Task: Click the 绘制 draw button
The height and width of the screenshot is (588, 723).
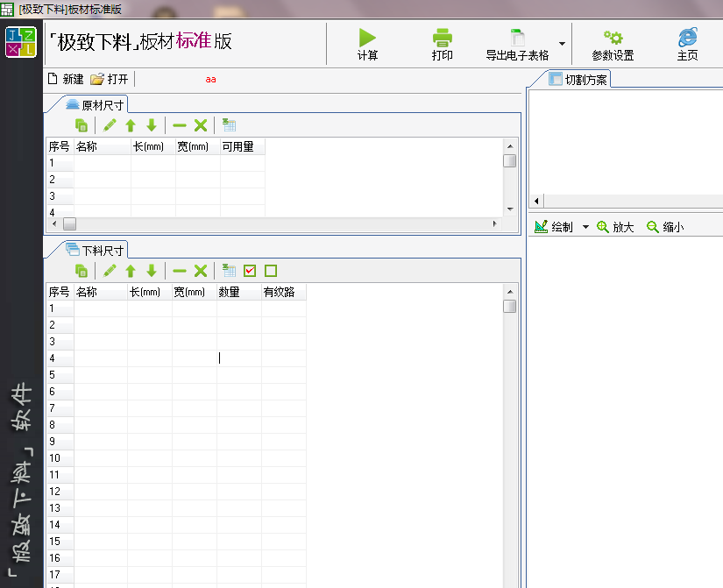Action: pyautogui.click(x=554, y=226)
